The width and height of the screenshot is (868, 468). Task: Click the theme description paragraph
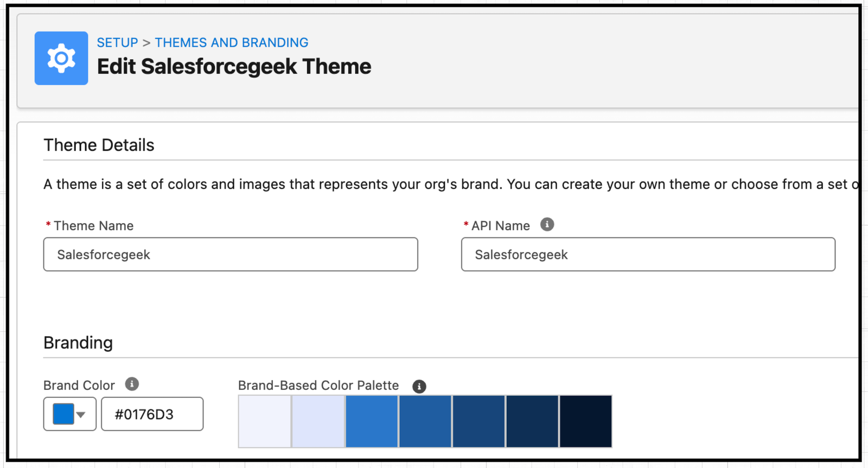(451, 185)
